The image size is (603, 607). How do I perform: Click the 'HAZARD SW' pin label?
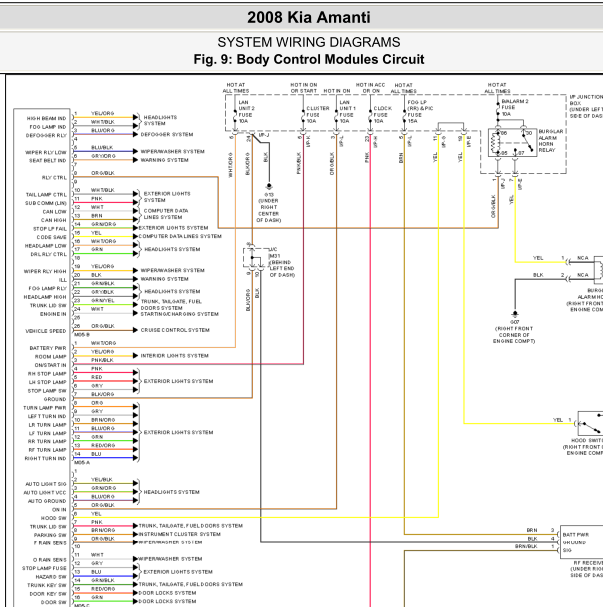[51, 577]
